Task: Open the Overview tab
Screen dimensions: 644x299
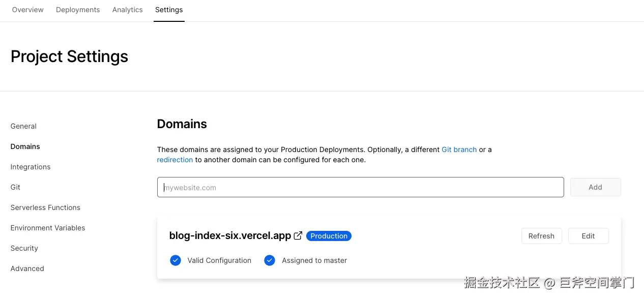Action: coord(28,10)
